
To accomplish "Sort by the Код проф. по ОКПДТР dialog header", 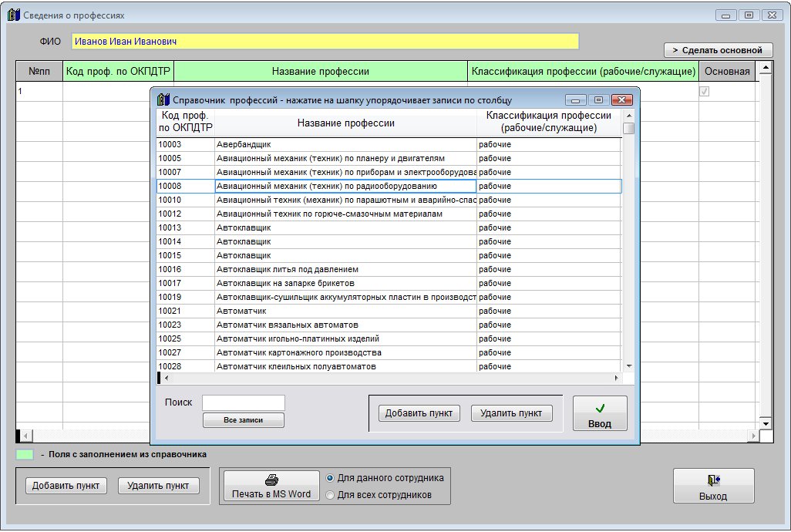I will (x=185, y=122).
